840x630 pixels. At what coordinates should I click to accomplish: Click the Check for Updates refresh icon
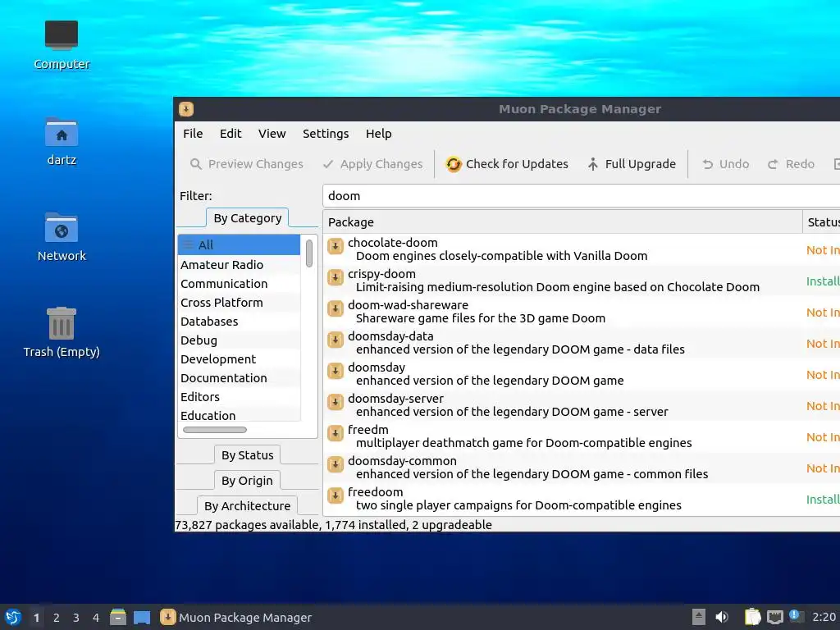(453, 164)
